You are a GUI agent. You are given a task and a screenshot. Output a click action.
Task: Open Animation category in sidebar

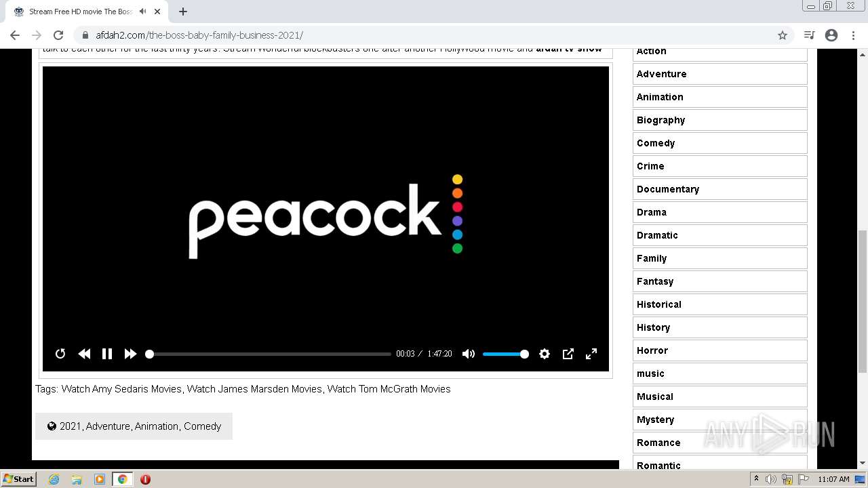pyautogui.click(x=719, y=97)
